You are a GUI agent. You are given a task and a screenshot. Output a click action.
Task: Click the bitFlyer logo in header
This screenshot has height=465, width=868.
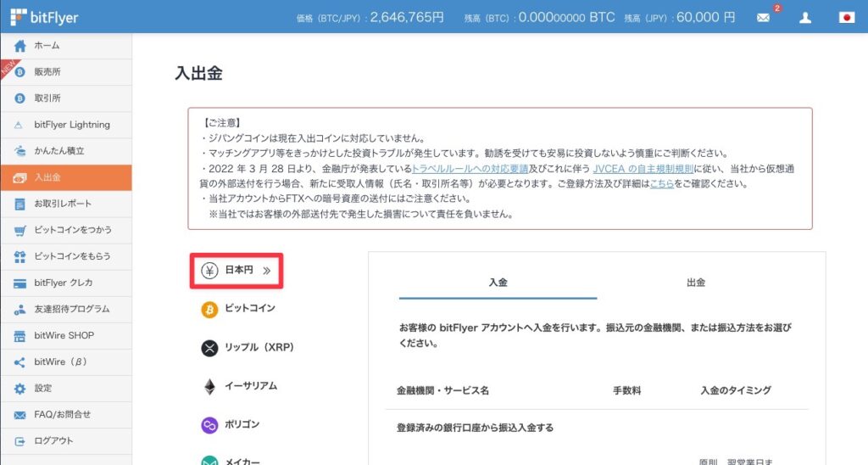coord(44,17)
